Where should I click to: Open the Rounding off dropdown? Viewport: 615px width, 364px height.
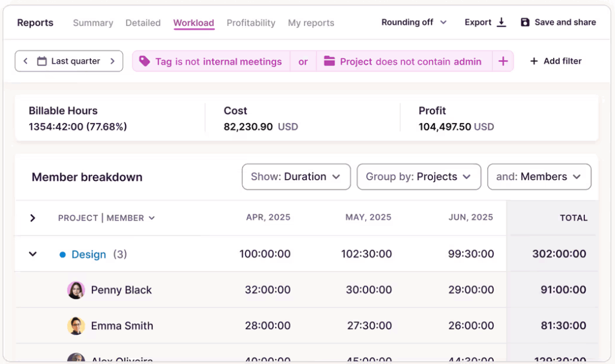[414, 22]
